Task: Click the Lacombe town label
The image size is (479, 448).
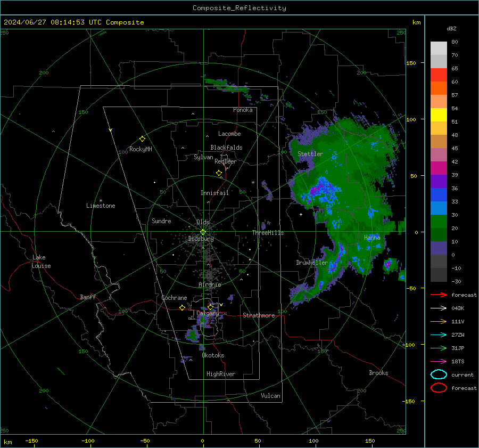Action: [229, 134]
